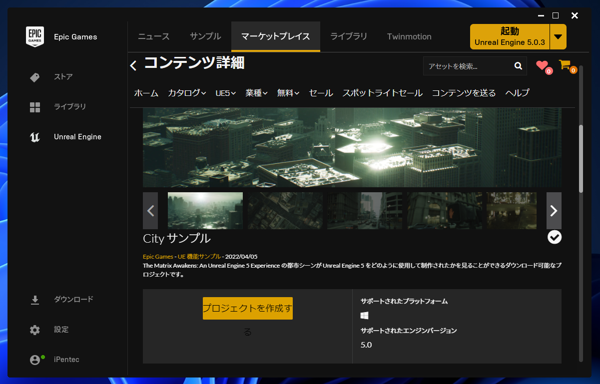This screenshot has width=600, height=384.
Task: Open the ライブラリ grid icon in sidebar
Action: coord(35,107)
